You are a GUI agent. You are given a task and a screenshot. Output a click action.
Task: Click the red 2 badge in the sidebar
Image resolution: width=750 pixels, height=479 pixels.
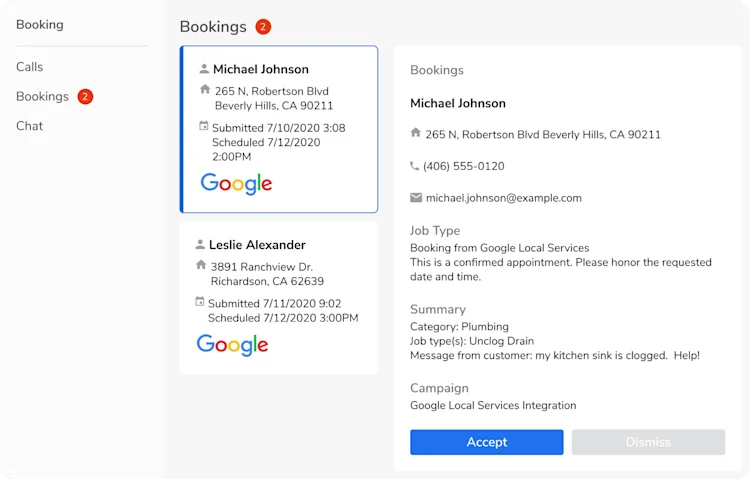pyautogui.click(x=85, y=97)
